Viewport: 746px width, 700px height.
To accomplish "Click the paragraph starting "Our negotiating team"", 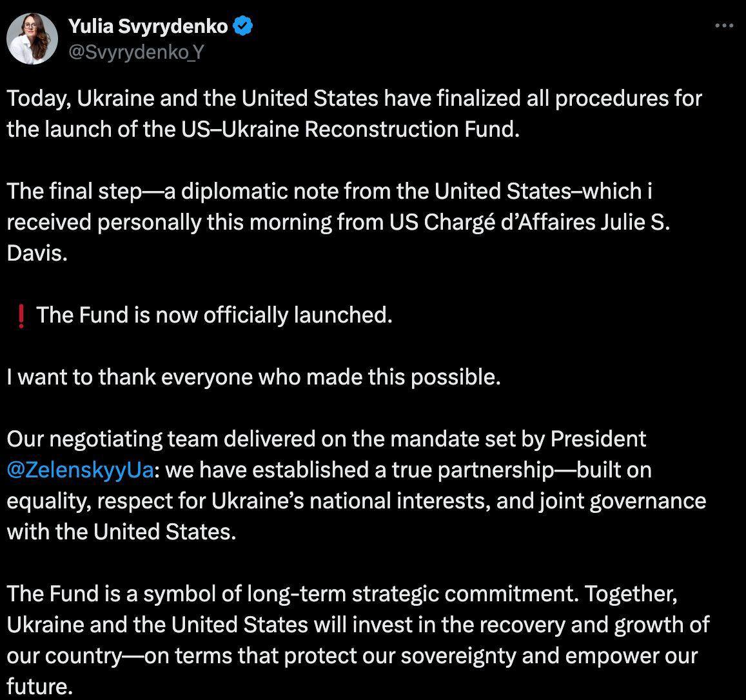I will (355, 485).
